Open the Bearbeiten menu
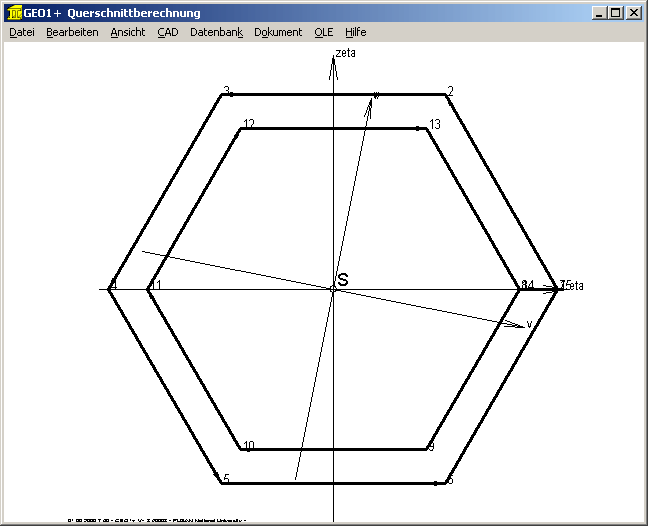 (72, 32)
